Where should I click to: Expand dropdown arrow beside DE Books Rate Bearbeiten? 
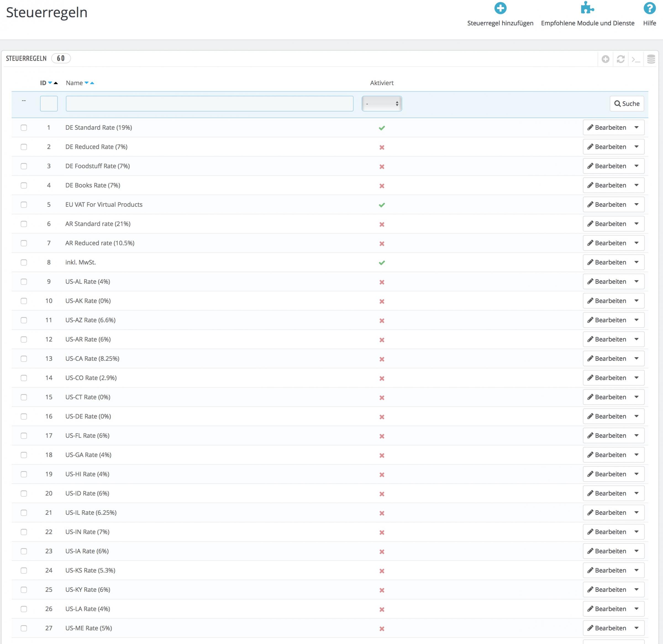click(x=636, y=185)
